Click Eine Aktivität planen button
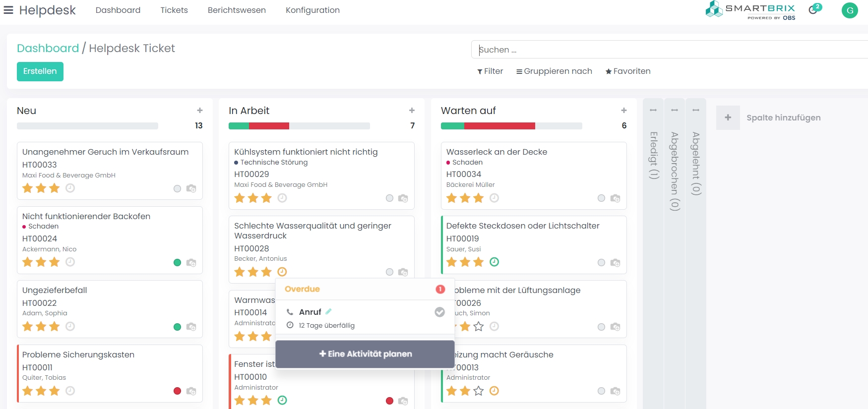The height and width of the screenshot is (409, 868). [365, 354]
